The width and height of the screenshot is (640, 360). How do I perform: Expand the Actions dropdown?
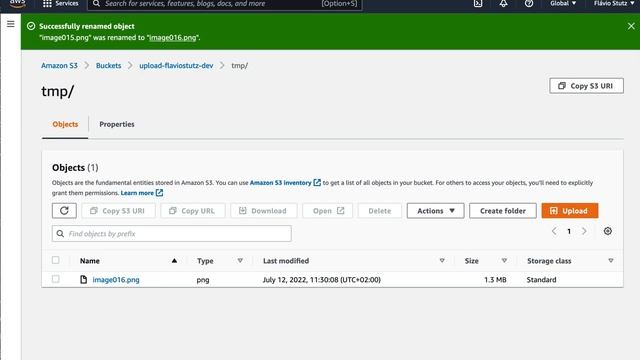point(436,211)
